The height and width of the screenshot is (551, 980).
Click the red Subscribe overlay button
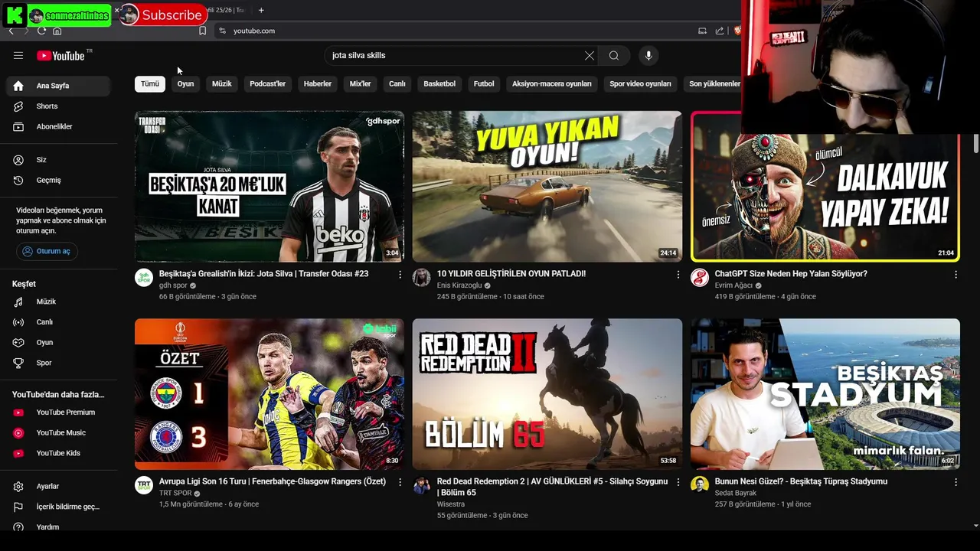[162, 15]
